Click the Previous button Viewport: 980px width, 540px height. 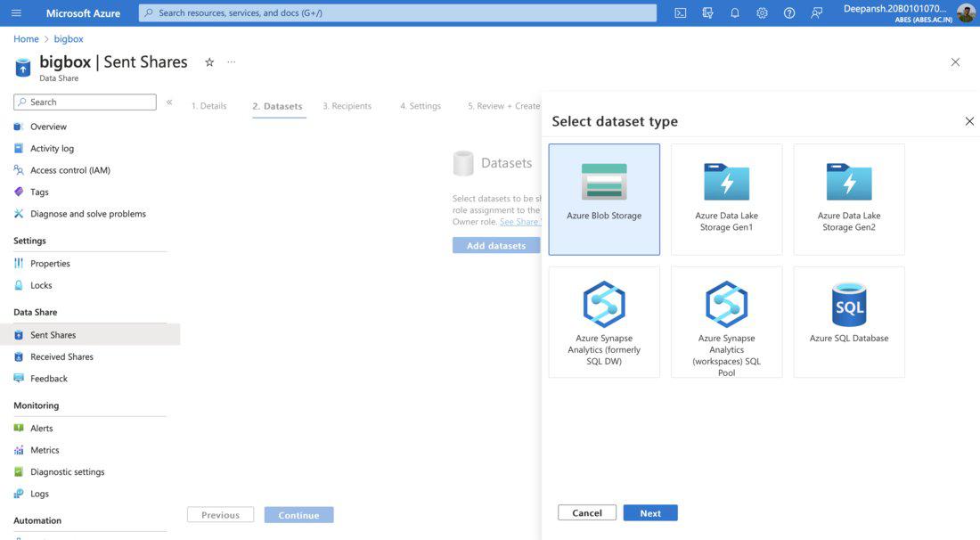click(221, 515)
